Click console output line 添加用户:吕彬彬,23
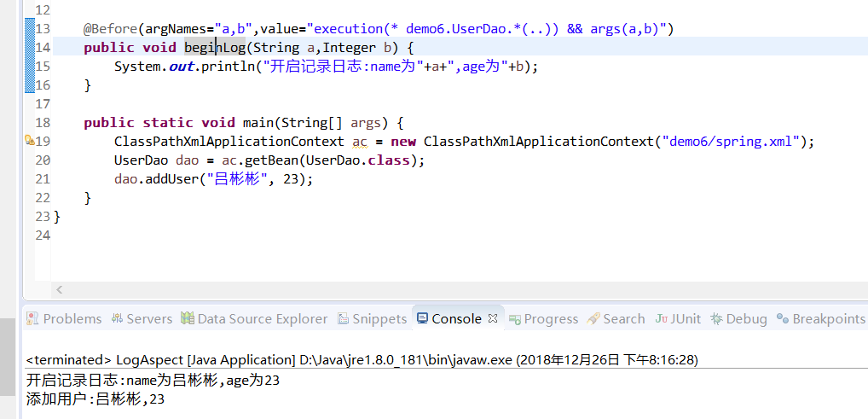 [x=95, y=399]
